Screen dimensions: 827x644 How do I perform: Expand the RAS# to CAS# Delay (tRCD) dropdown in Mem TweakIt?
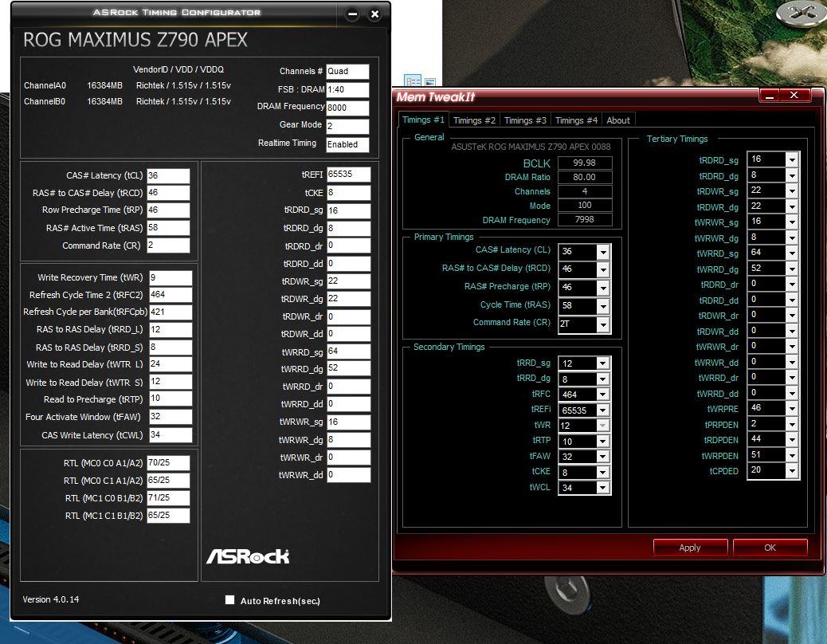(603, 269)
